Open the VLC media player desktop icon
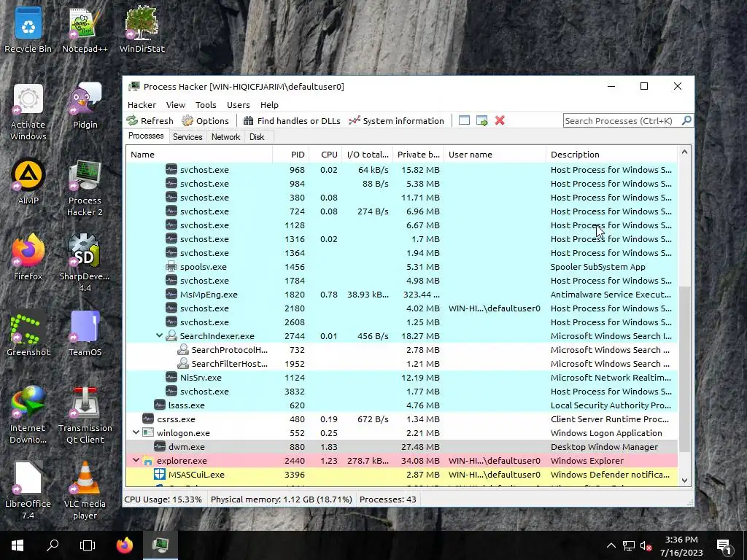Image resolution: width=747 pixels, height=560 pixels. point(85,491)
